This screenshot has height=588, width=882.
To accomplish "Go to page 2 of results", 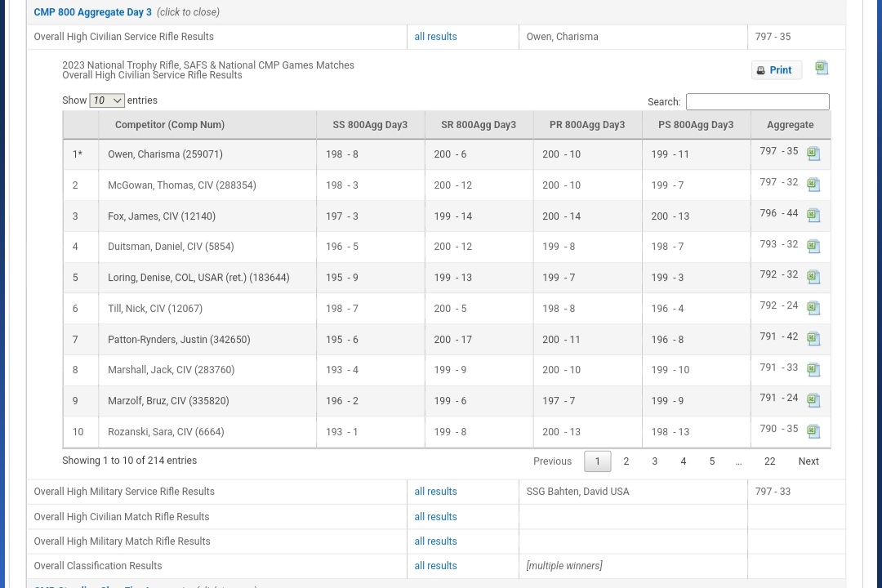I will click(626, 461).
